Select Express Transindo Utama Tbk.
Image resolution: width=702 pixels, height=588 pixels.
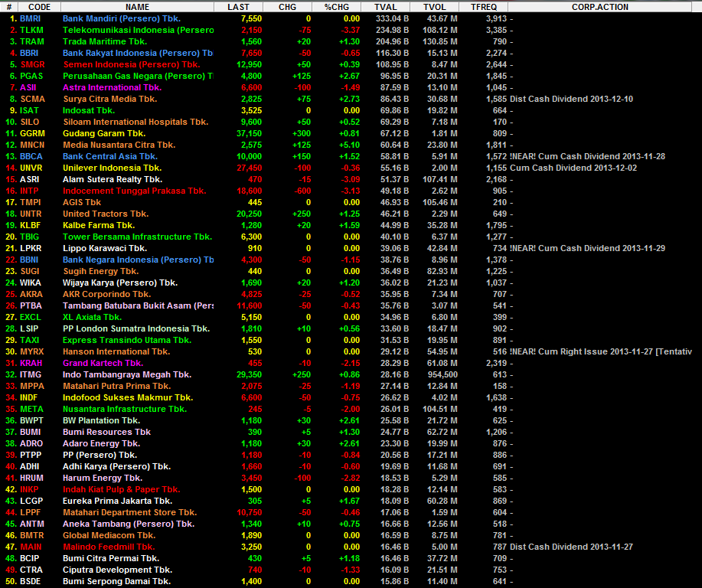pyautogui.click(x=127, y=340)
